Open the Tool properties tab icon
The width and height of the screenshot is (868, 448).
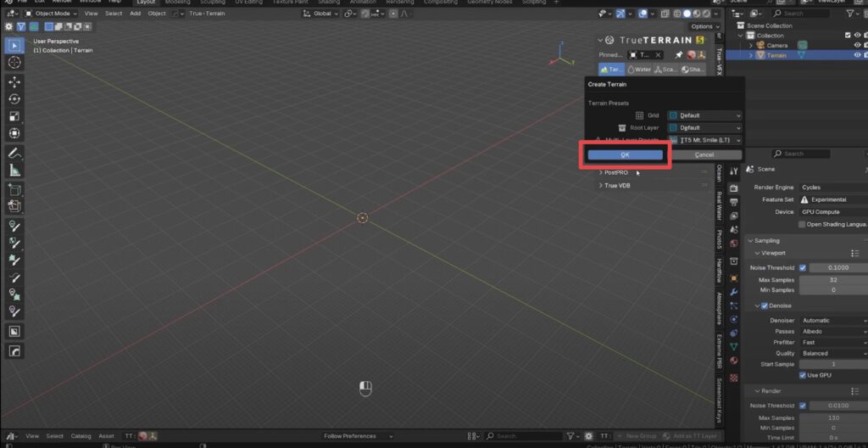pos(733,171)
